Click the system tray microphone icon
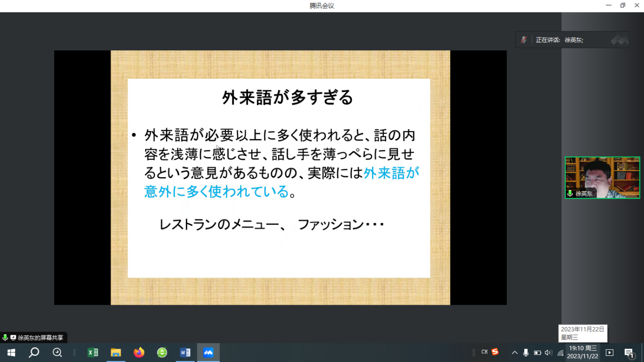The width and height of the screenshot is (644, 362). point(526,353)
